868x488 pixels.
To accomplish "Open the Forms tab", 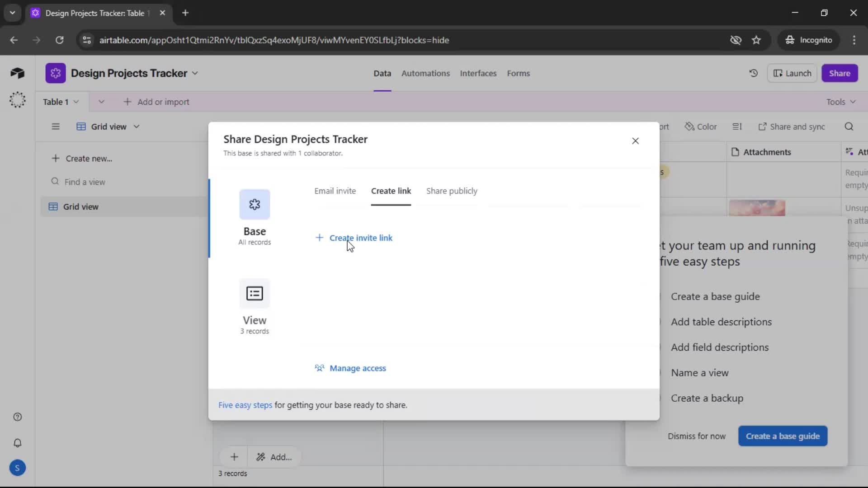I will pyautogui.click(x=518, y=73).
